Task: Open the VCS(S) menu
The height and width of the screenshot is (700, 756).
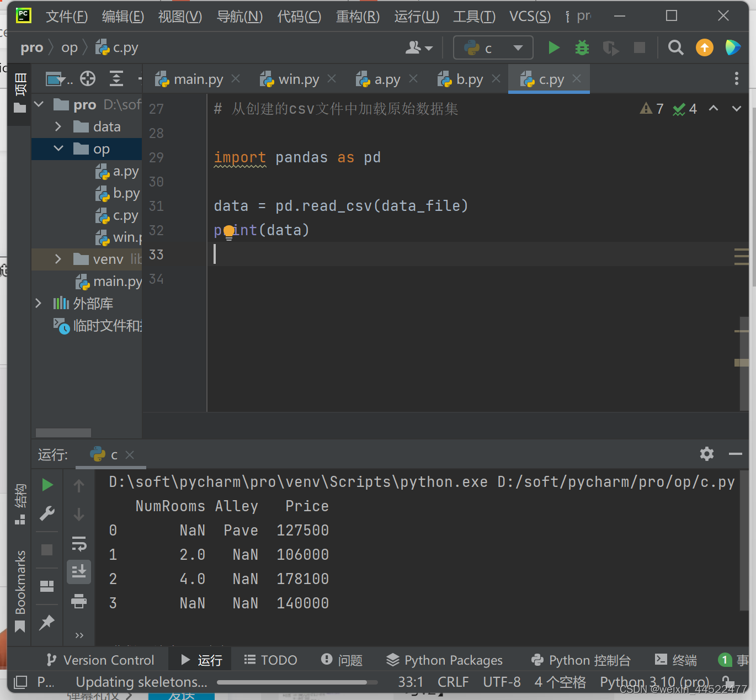Action: pyautogui.click(x=530, y=17)
